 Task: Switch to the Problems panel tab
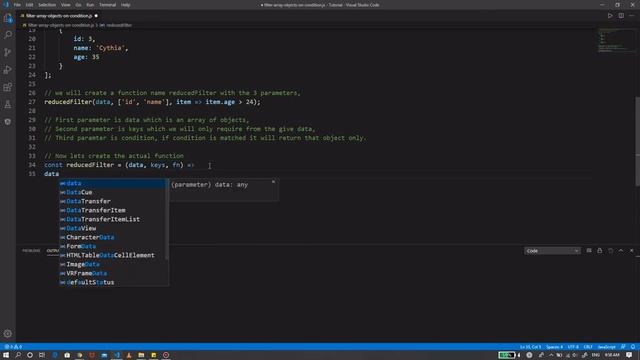[31, 251]
